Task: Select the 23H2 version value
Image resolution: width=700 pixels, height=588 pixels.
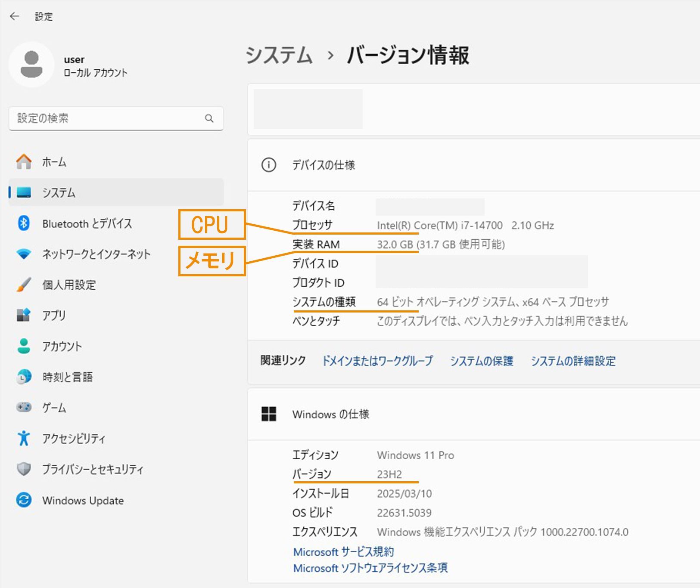Action: point(389,474)
